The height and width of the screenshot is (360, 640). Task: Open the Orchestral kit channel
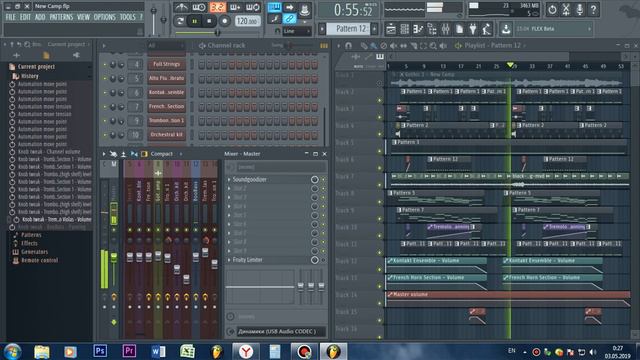pos(166,135)
